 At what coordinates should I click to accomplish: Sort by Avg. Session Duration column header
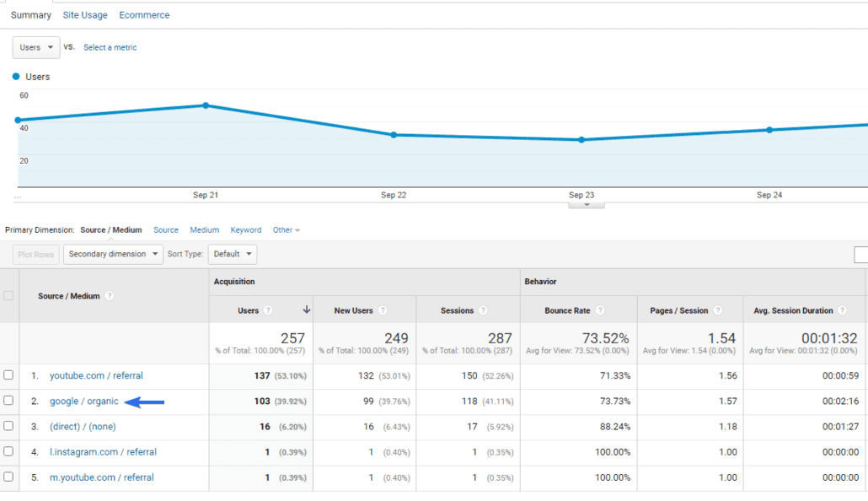coord(793,310)
